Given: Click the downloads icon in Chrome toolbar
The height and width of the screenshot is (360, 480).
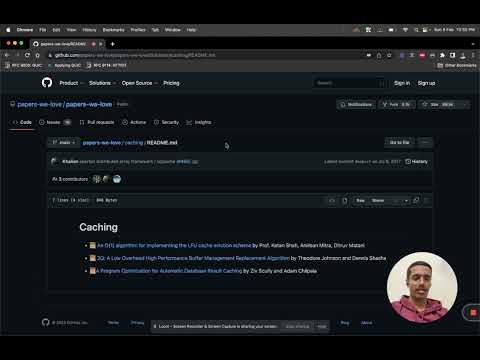Looking at the screenshot, I should [463, 55].
